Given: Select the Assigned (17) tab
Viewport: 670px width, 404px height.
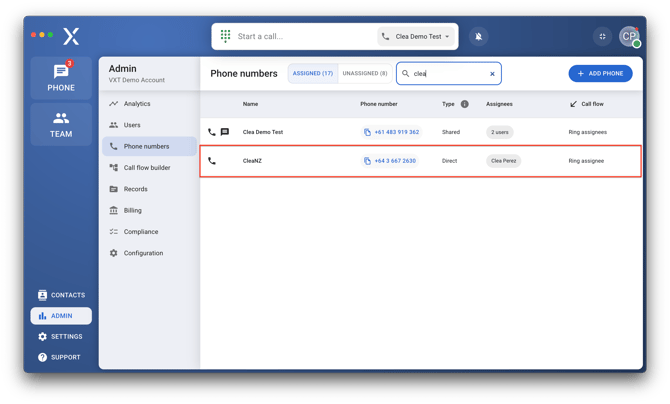Looking at the screenshot, I should [x=313, y=73].
